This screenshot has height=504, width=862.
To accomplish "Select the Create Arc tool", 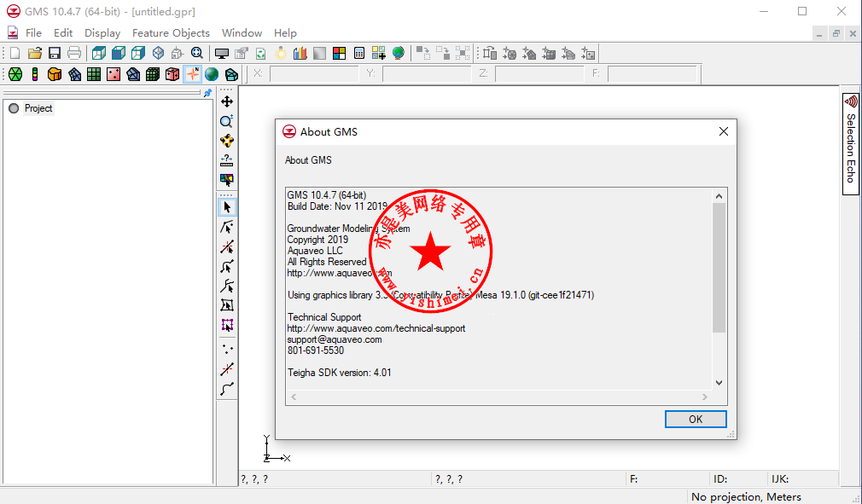I will point(227,389).
